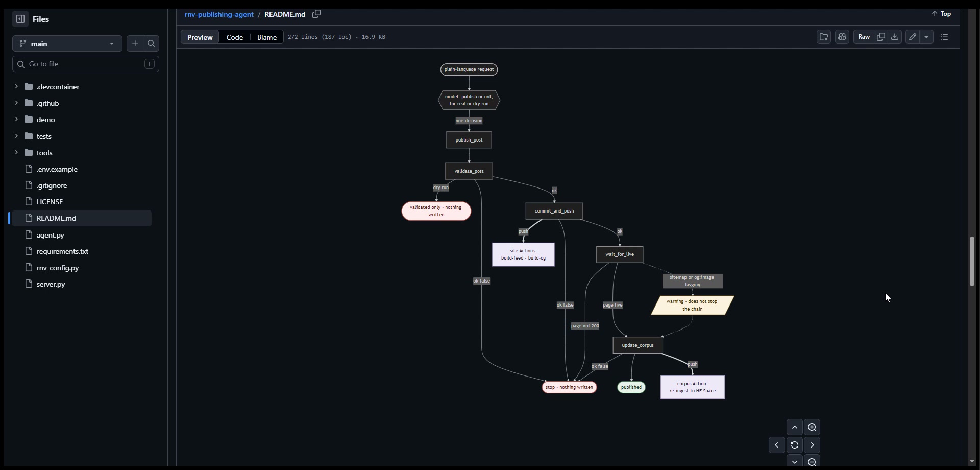Image resolution: width=980 pixels, height=470 pixels.
Task: Click the commit_and_push diagram node
Action: [x=554, y=211]
